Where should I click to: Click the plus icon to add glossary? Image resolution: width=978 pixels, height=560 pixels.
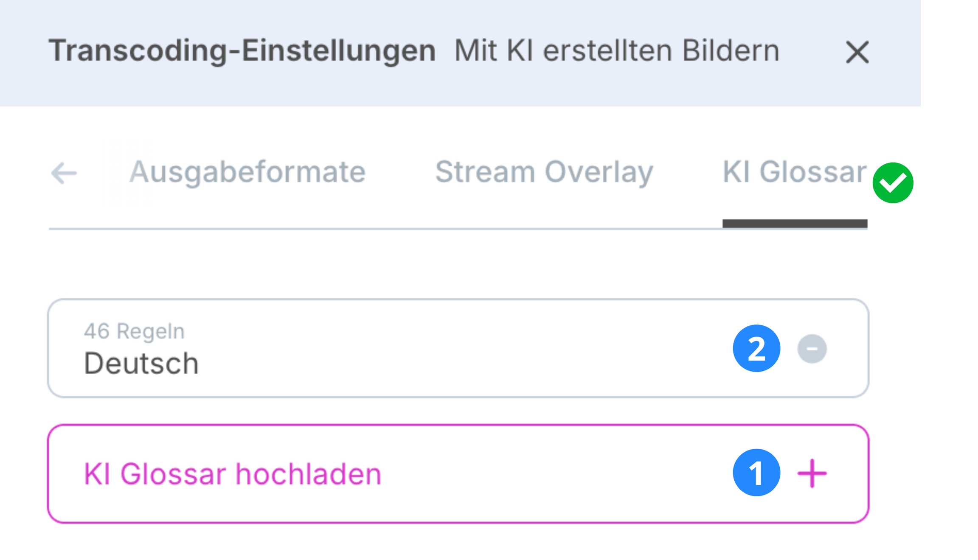pos(812,473)
